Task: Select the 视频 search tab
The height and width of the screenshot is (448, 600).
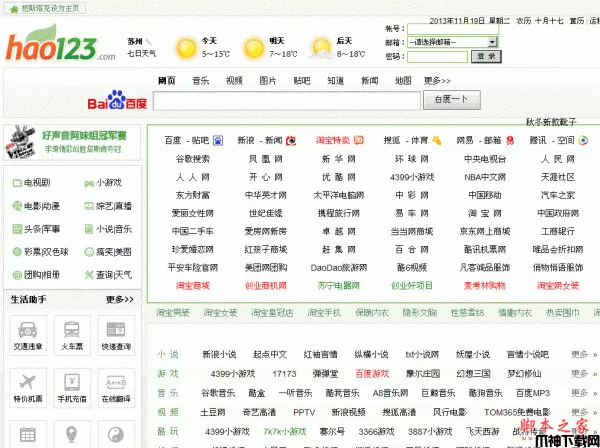Action: [234, 81]
